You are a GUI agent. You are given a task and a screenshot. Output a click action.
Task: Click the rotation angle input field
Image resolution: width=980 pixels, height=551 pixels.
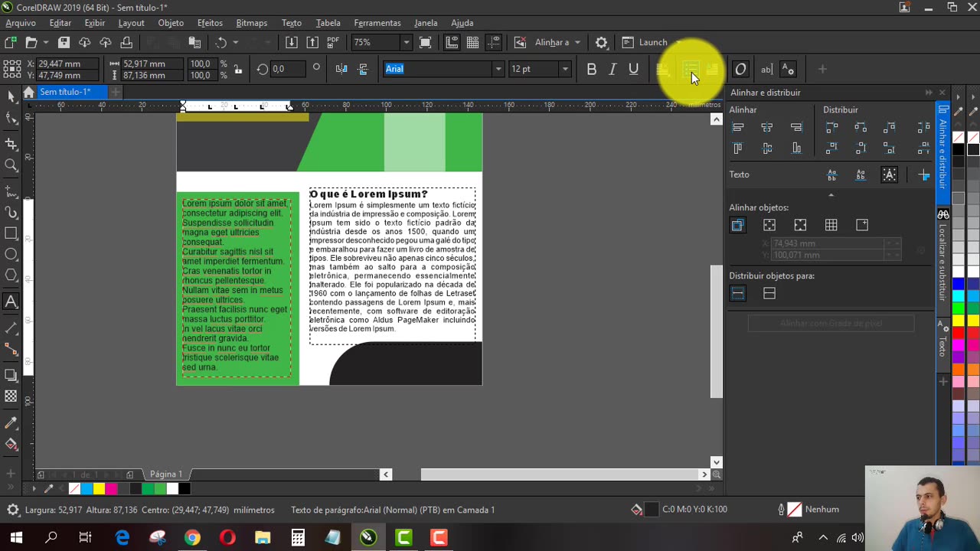click(x=289, y=69)
